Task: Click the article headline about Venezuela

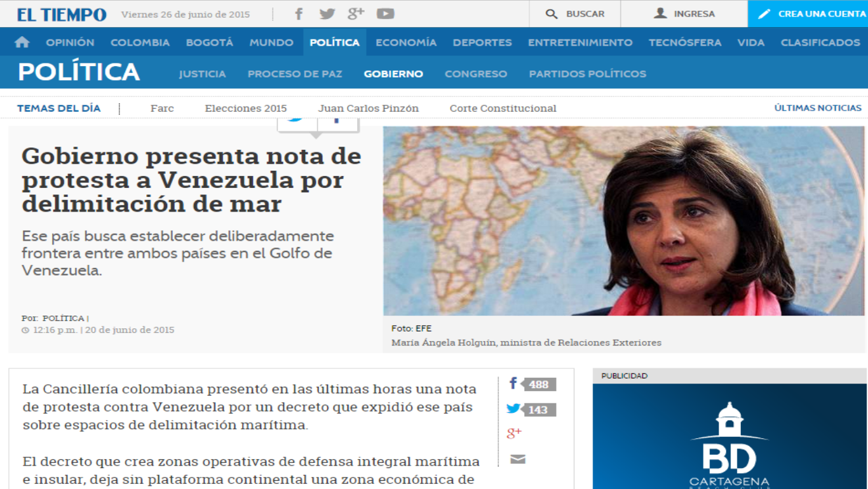Action: click(x=191, y=180)
